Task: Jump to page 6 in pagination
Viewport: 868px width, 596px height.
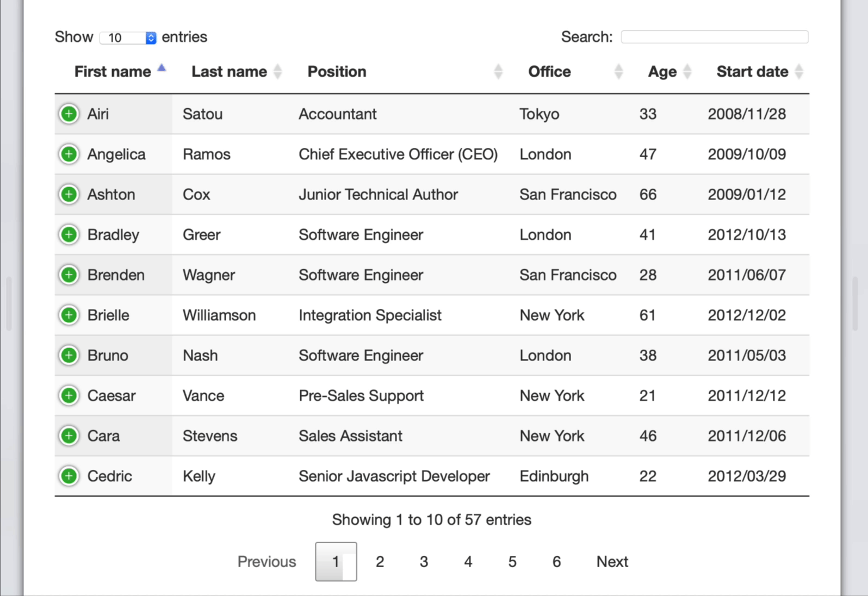Action: pyautogui.click(x=556, y=562)
